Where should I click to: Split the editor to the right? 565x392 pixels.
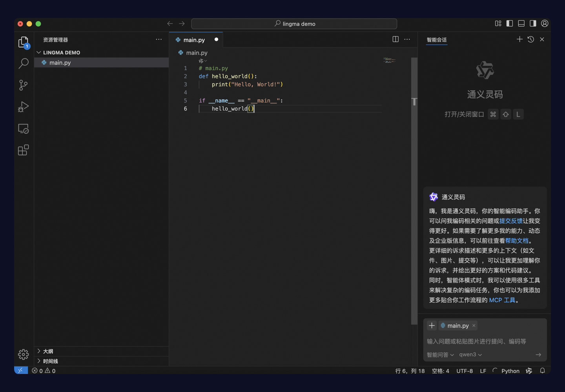point(395,39)
